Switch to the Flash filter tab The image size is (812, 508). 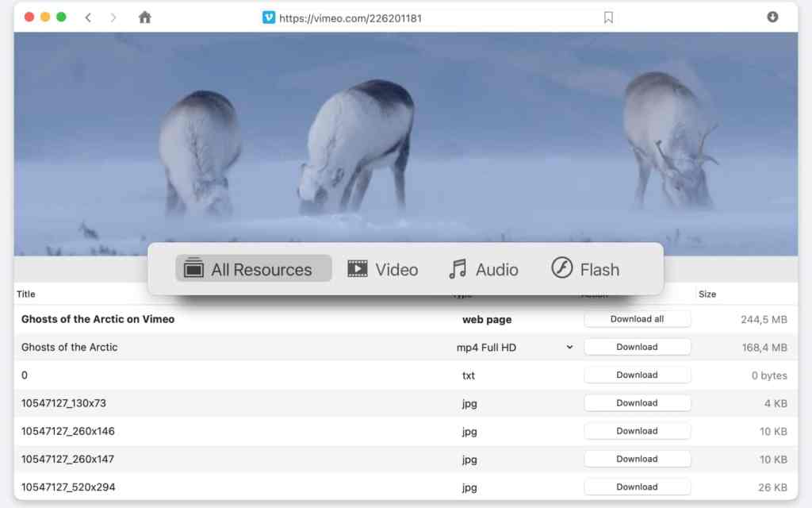click(585, 269)
